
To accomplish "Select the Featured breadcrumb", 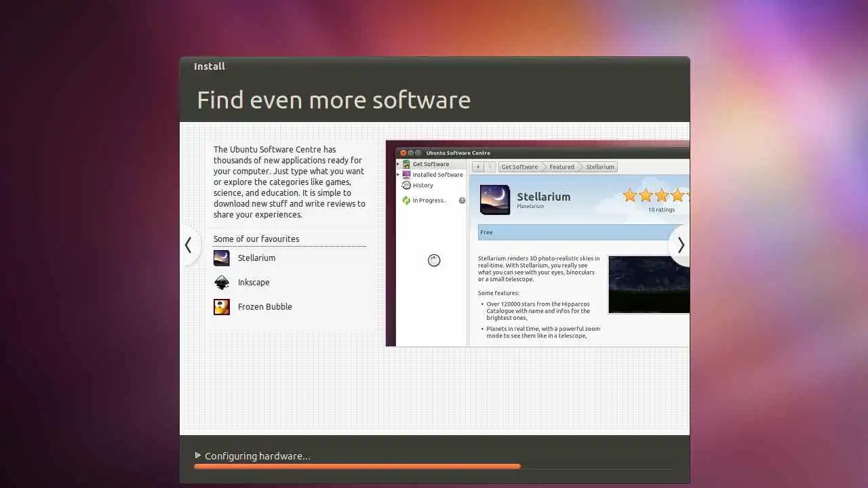I will coord(561,167).
